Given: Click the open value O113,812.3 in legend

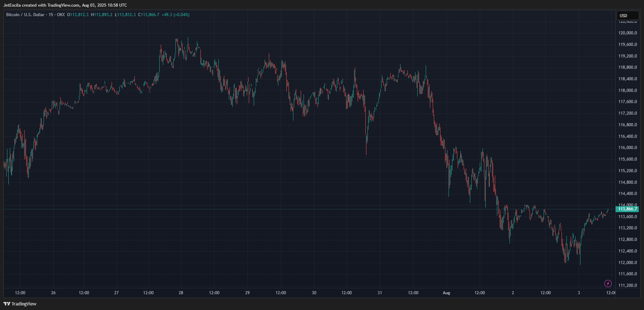Looking at the screenshot, I should point(78,15).
